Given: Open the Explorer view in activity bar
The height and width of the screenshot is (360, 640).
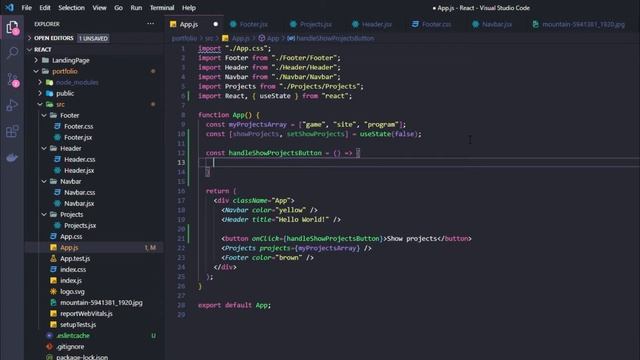Looking at the screenshot, I should point(12,28).
